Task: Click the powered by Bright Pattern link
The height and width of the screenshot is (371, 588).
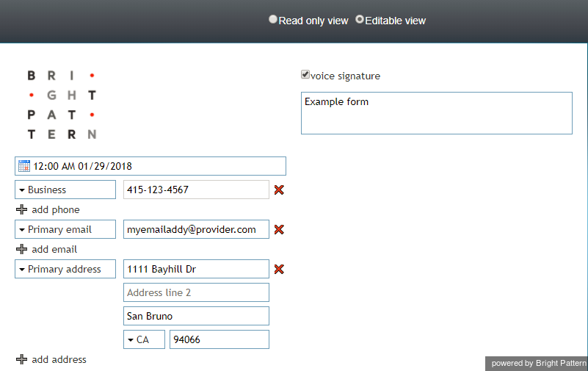Action: point(539,363)
